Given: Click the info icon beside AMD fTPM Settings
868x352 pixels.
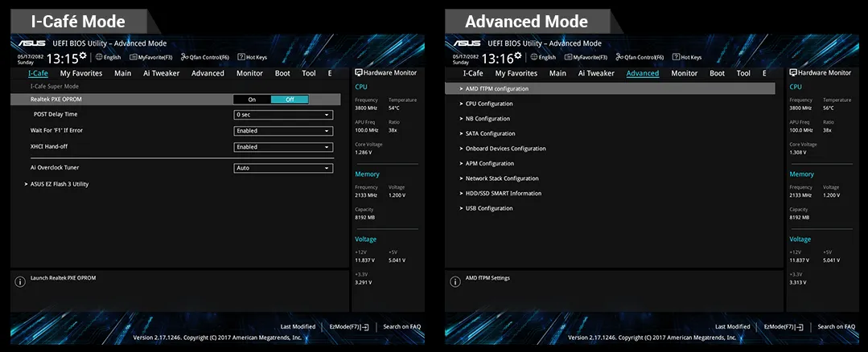Looking at the screenshot, I should (x=455, y=281).
